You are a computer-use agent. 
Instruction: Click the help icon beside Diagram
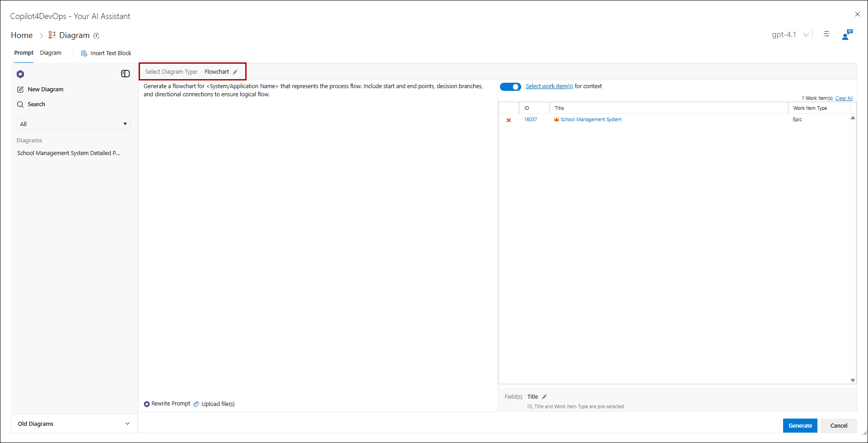coord(96,36)
